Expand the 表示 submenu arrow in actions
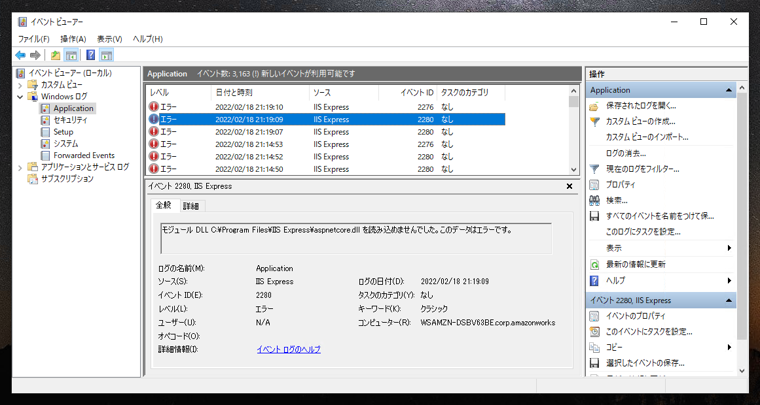Screen dimensions: 760x405 (x=729, y=248)
